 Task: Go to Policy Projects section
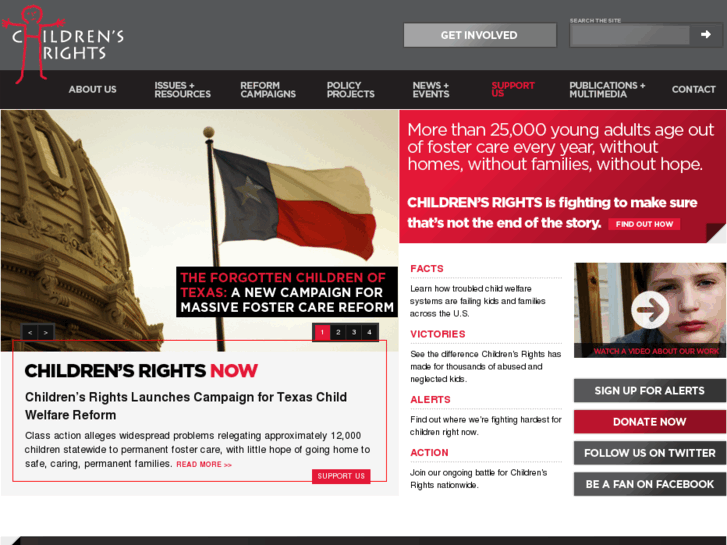(x=351, y=90)
